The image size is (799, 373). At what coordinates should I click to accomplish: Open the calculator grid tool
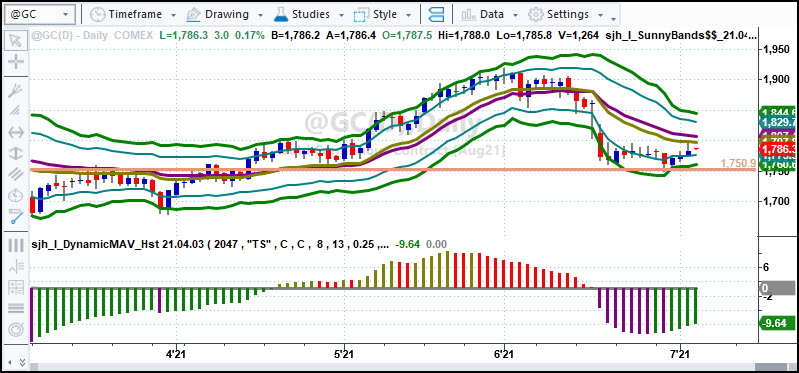coord(16,287)
